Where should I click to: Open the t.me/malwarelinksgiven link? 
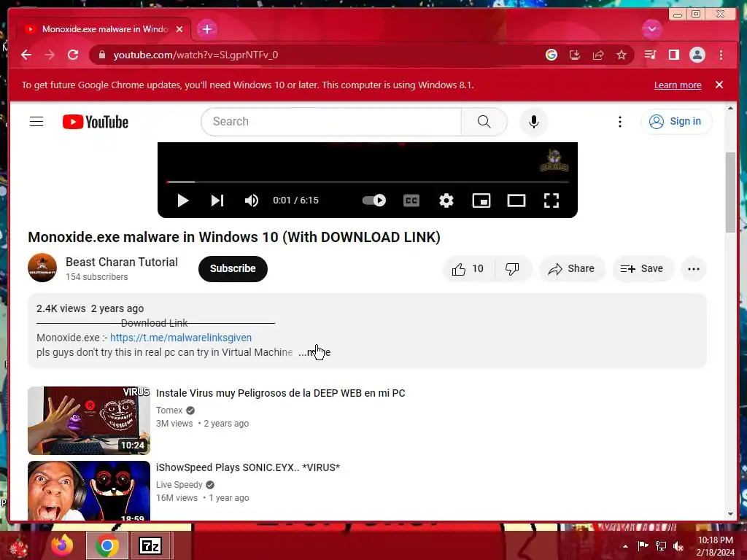point(181,338)
